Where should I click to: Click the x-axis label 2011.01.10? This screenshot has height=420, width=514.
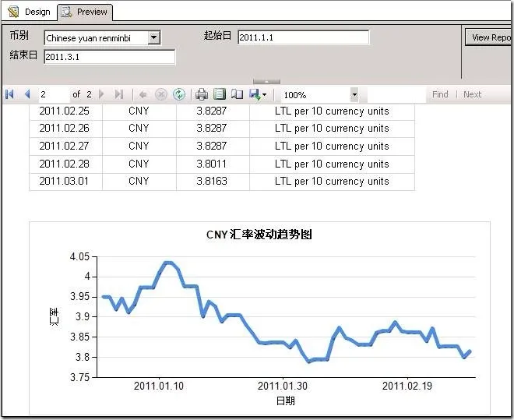point(159,386)
